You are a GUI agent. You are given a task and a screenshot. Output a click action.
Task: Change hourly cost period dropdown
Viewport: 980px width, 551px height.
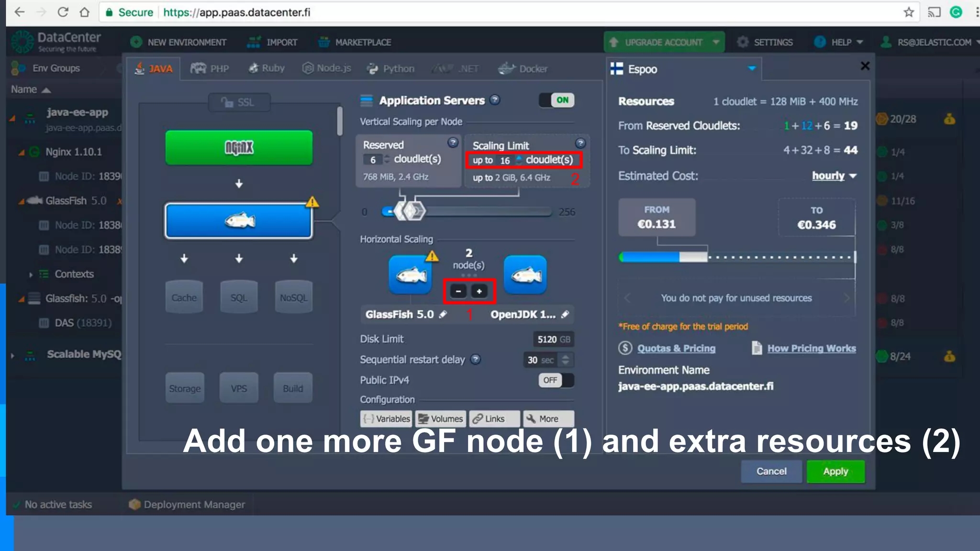click(x=834, y=176)
